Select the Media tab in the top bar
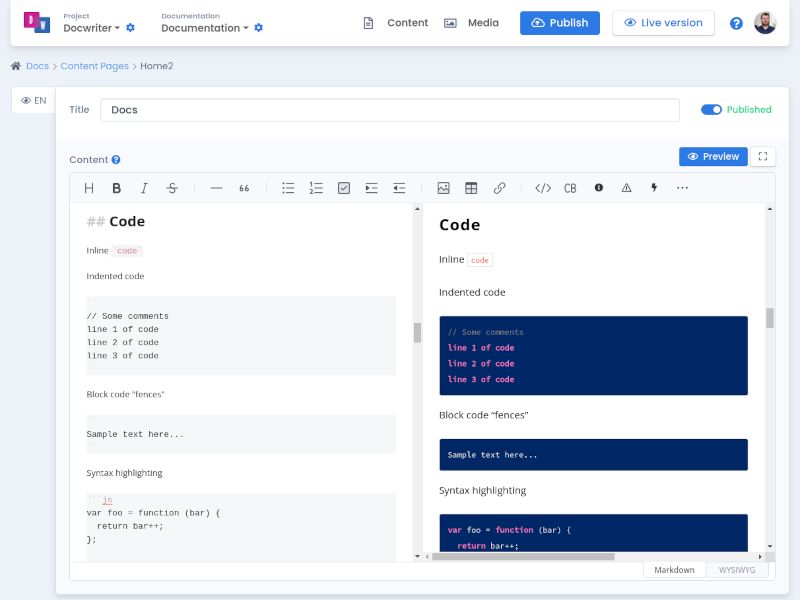This screenshot has height=600, width=800. 472,22
